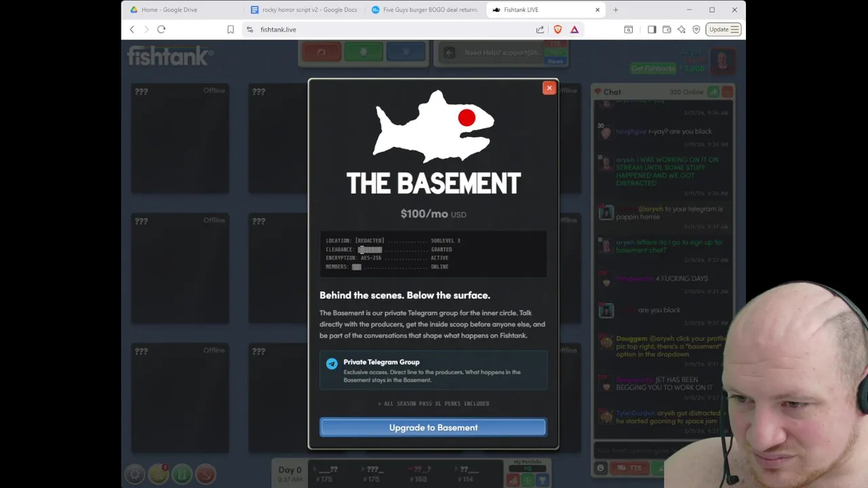Click the Day 0 clock display
Screen dimensions: 868x488
pyautogui.click(x=290, y=474)
